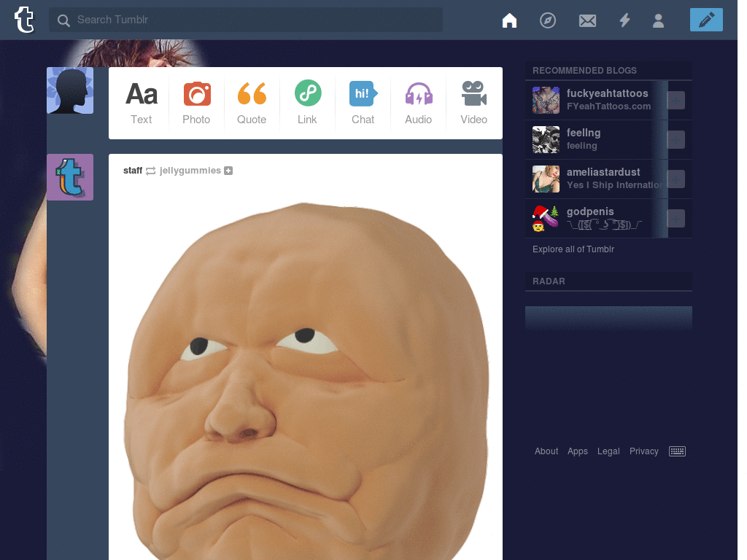This screenshot has width=747, height=560.
Task: Click the staff blog avatar
Action: 70,177
